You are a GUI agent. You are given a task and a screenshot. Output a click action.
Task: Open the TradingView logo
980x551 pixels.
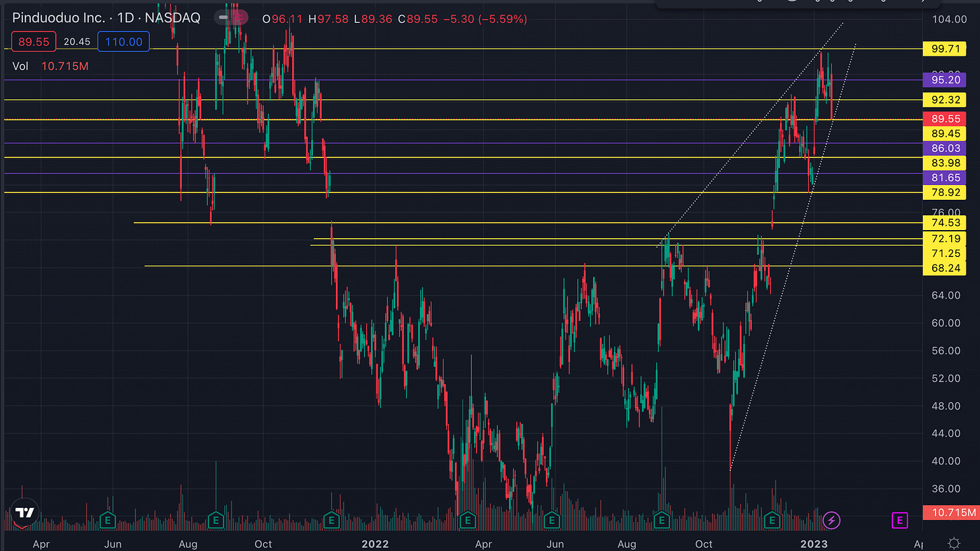24,512
